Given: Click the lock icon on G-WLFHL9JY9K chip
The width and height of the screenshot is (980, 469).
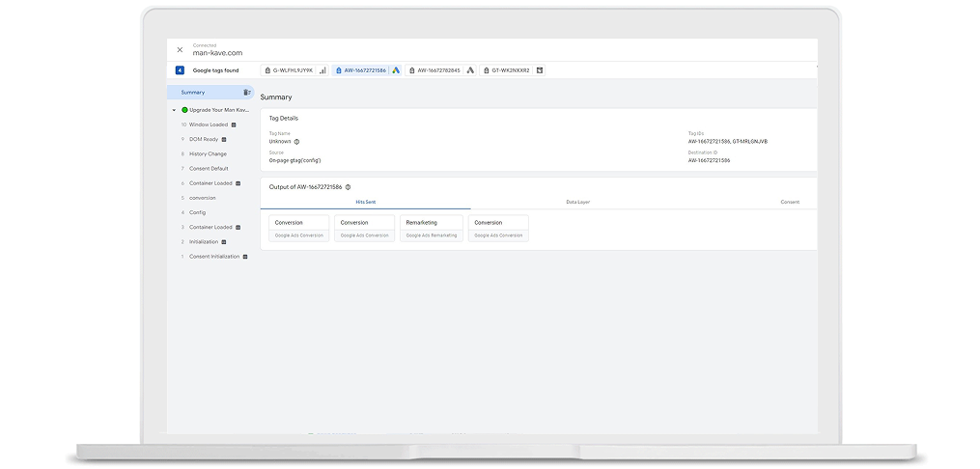Looking at the screenshot, I should click(x=266, y=70).
